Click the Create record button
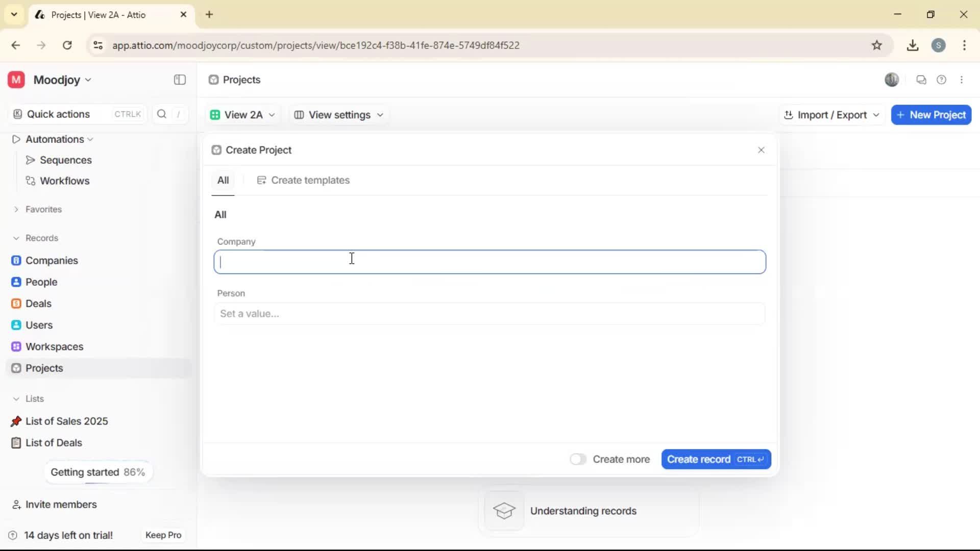 (x=716, y=459)
